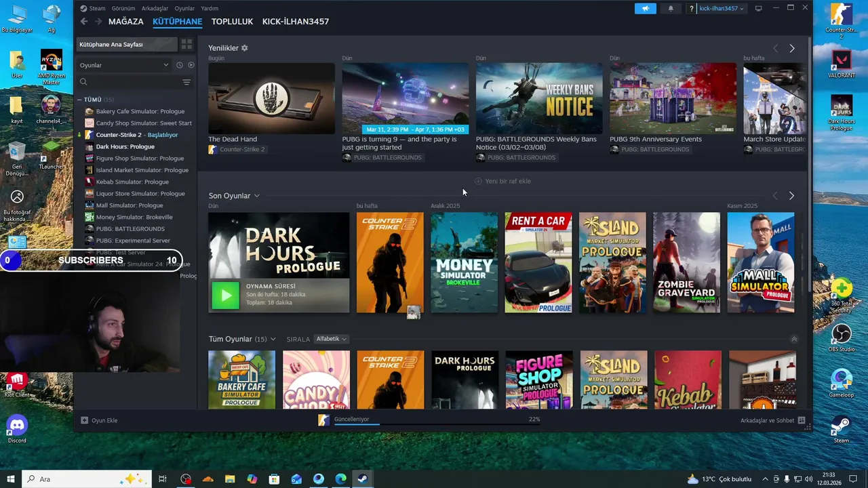
Task: Open the Oyunlar category dropdown
Action: point(123,65)
